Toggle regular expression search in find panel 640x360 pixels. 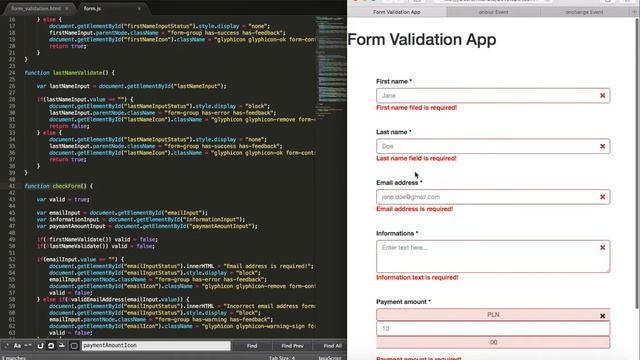pos(7,346)
